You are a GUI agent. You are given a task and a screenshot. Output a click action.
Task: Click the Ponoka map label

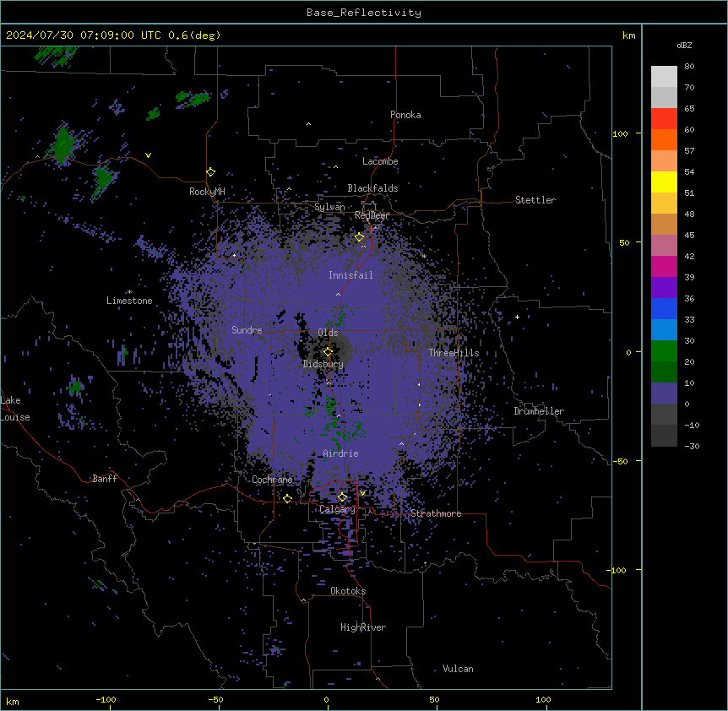405,115
